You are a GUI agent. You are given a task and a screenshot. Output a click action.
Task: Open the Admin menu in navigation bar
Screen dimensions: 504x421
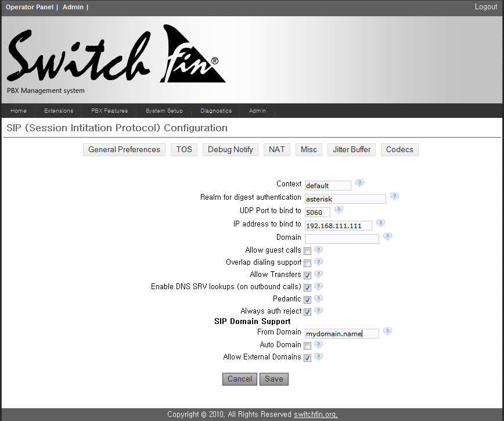pyautogui.click(x=257, y=110)
